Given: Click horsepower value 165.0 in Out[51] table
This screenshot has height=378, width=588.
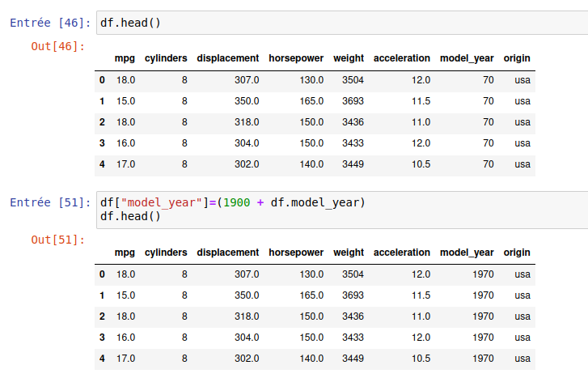Looking at the screenshot, I should coord(311,295).
